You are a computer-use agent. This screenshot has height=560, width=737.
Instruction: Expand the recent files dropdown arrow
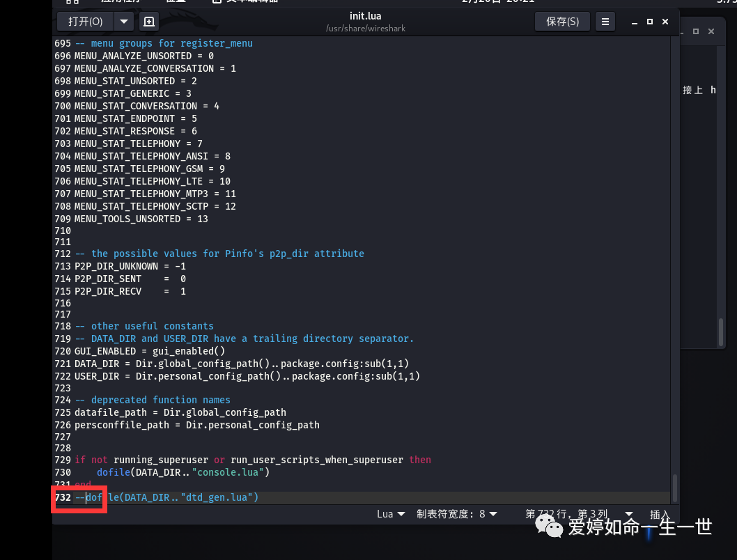(124, 22)
